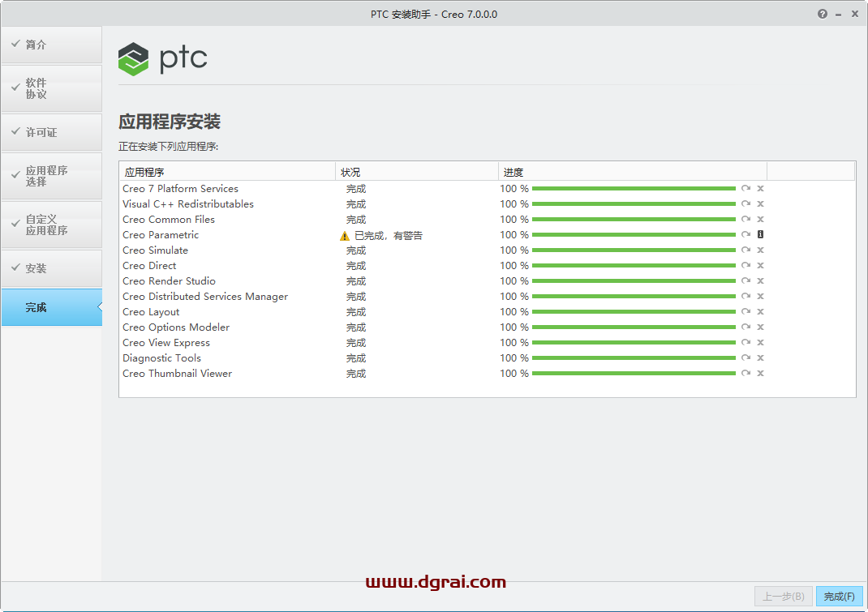Go to the 自定义应用程序 step
Viewport: 868px width, 612px height.
click(x=51, y=225)
